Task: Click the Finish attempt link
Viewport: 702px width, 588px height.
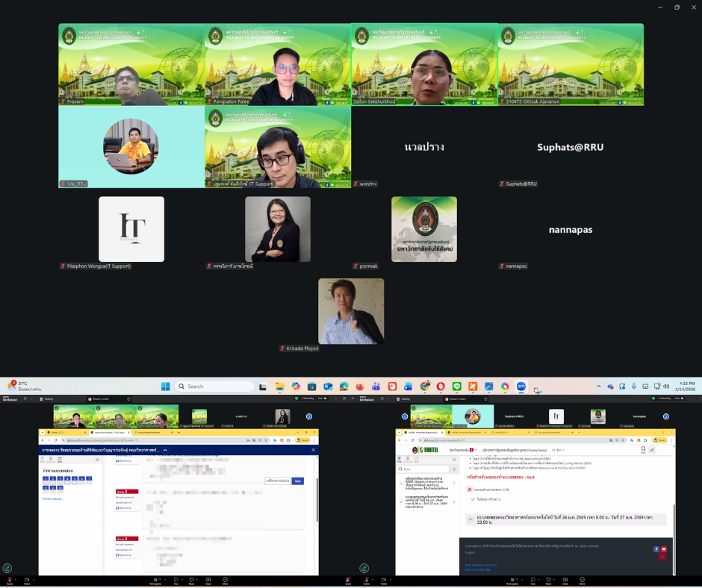Action: pos(53,498)
